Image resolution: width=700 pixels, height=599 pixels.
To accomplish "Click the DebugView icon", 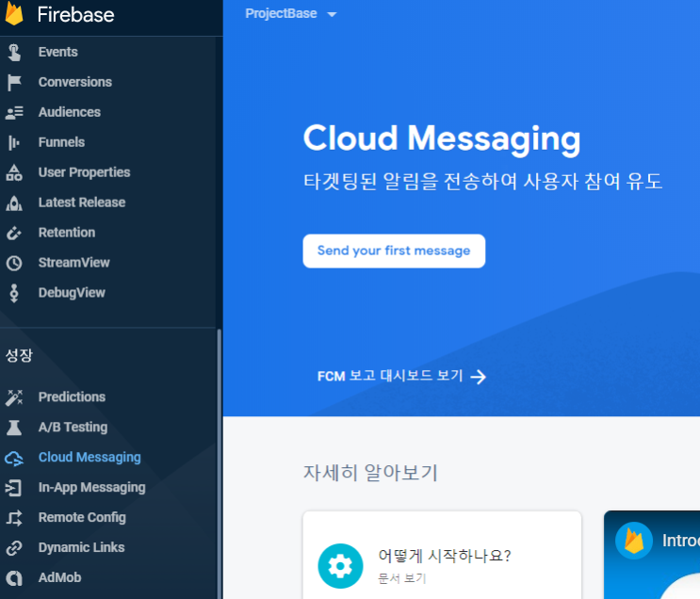I will pos(14,293).
